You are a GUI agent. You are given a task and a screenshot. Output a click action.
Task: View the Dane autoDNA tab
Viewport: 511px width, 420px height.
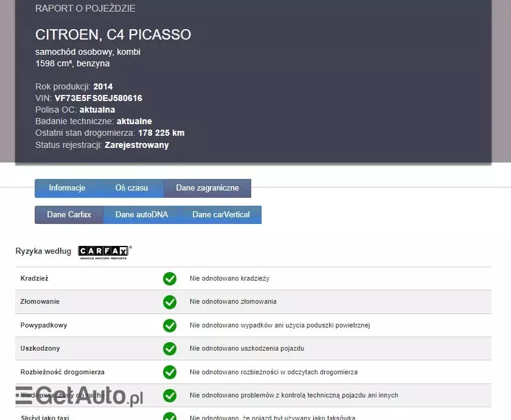[141, 214]
